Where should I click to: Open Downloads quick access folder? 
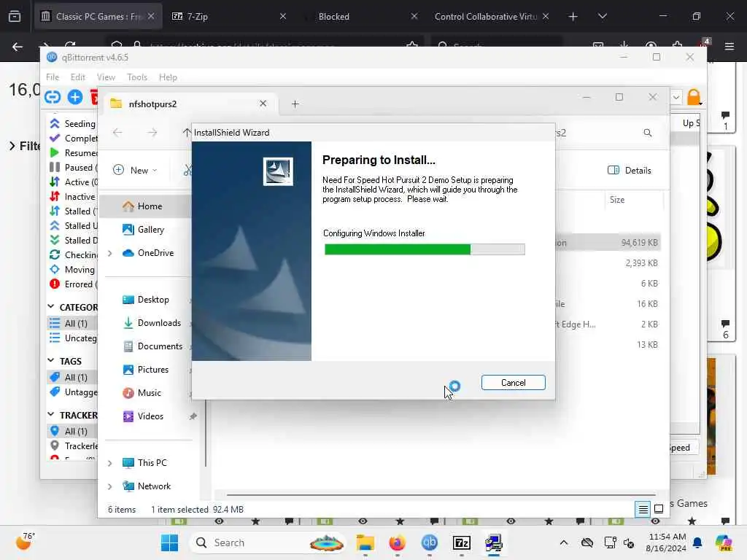click(159, 323)
